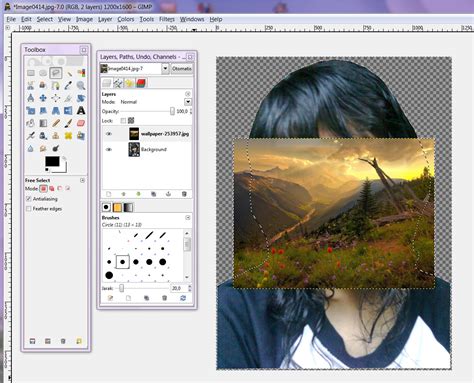This screenshot has width=474, height=383.
Task: Hide the wallpaper-253957.jpg layer
Action: [x=108, y=134]
